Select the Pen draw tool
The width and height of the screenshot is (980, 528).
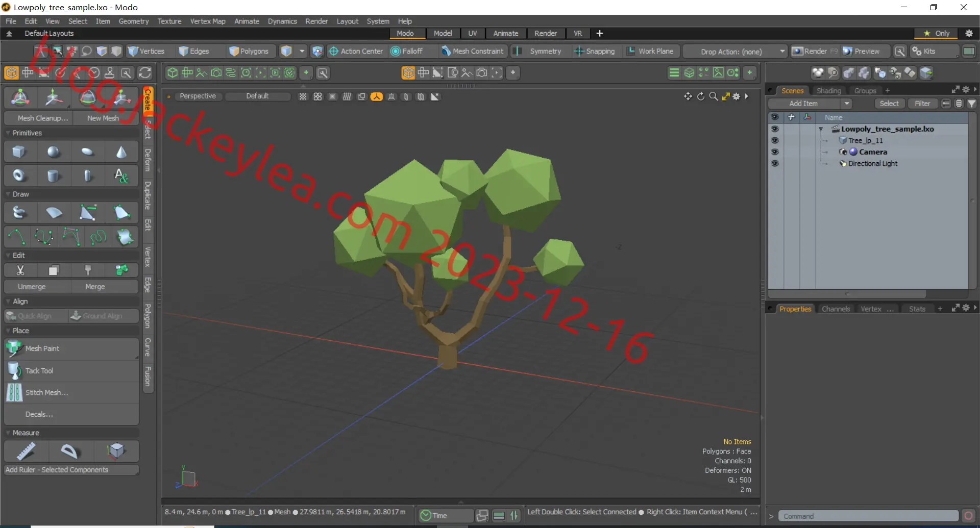(x=88, y=213)
